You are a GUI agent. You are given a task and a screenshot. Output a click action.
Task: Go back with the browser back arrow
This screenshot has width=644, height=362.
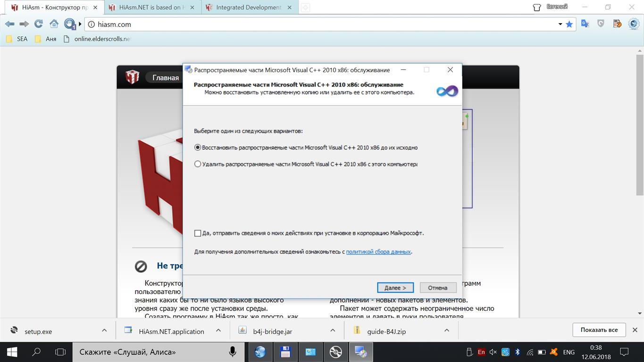click(9, 24)
